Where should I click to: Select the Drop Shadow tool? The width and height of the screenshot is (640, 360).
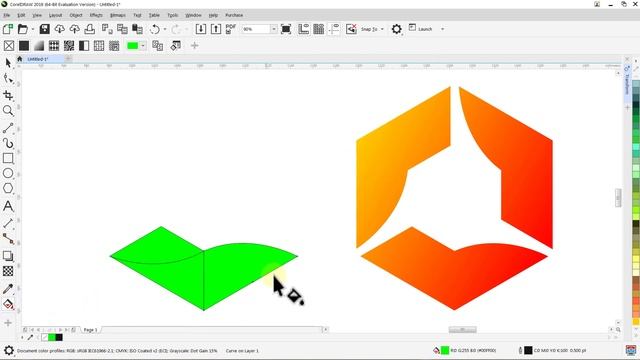8,256
